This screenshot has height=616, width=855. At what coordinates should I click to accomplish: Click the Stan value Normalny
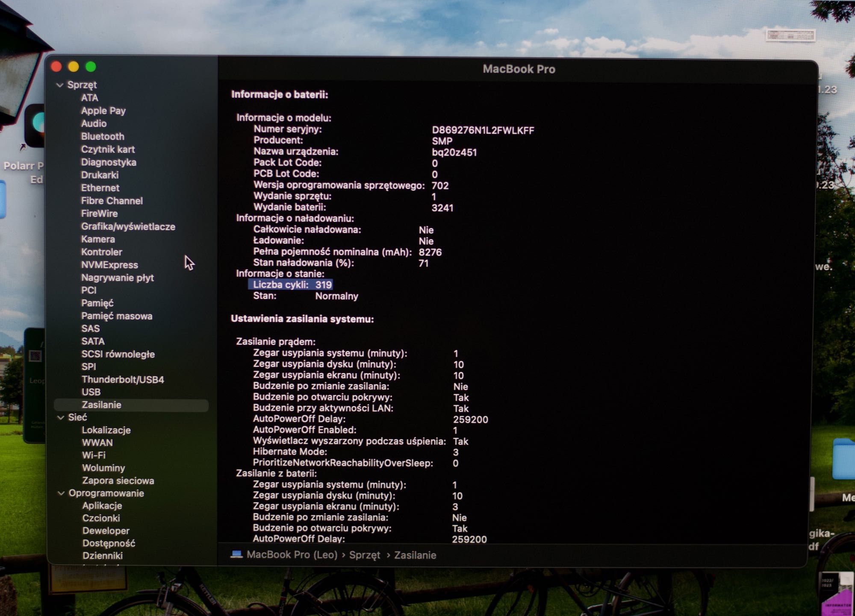(x=336, y=296)
